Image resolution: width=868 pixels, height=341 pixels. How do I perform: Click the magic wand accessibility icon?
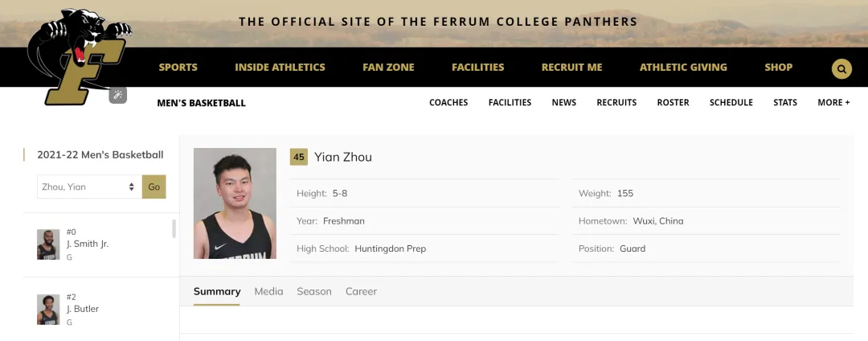point(118,96)
